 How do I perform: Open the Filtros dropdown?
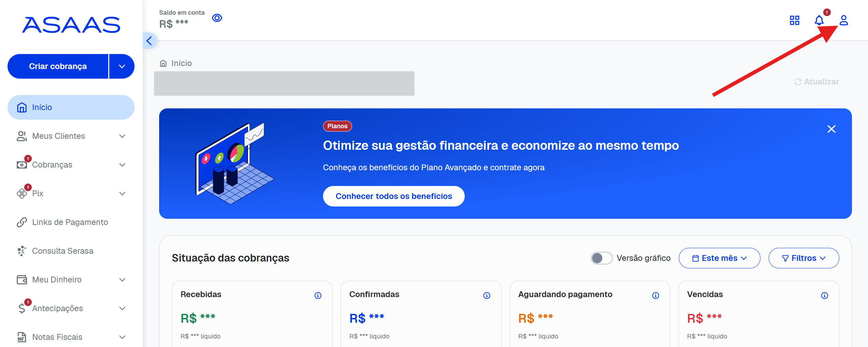tap(804, 258)
